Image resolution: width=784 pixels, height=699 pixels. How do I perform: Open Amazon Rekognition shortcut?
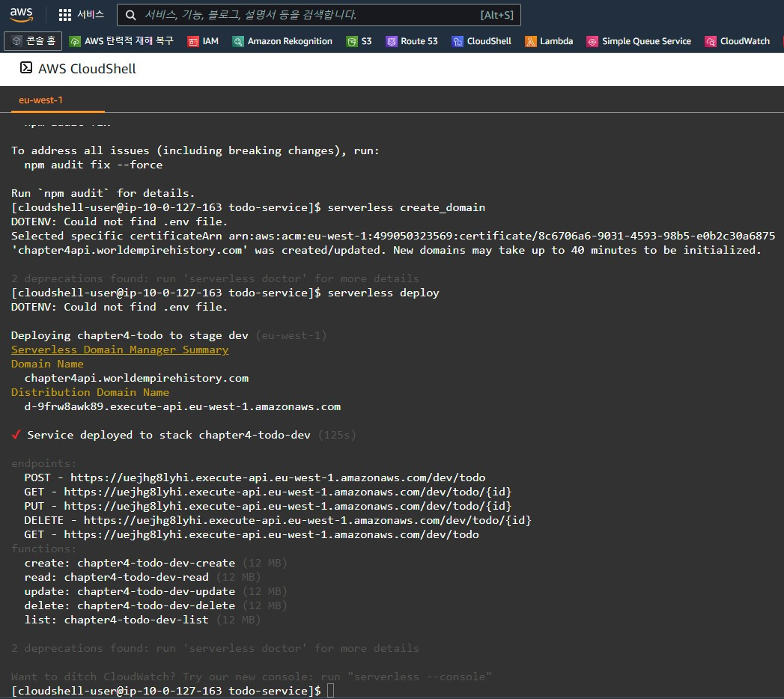click(290, 41)
